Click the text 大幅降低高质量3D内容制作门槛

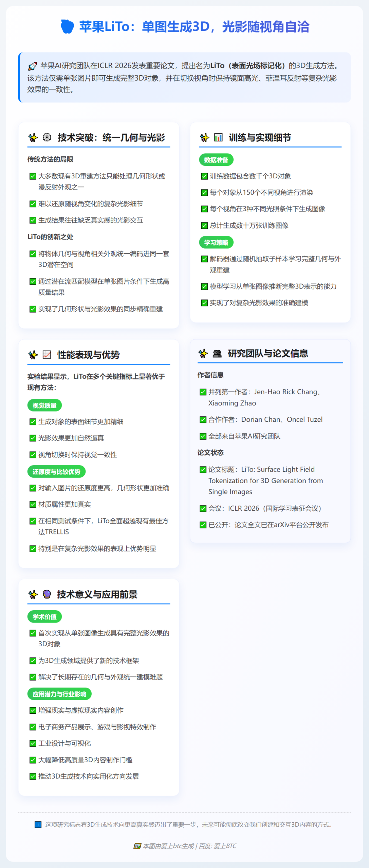pyautogui.click(x=86, y=760)
